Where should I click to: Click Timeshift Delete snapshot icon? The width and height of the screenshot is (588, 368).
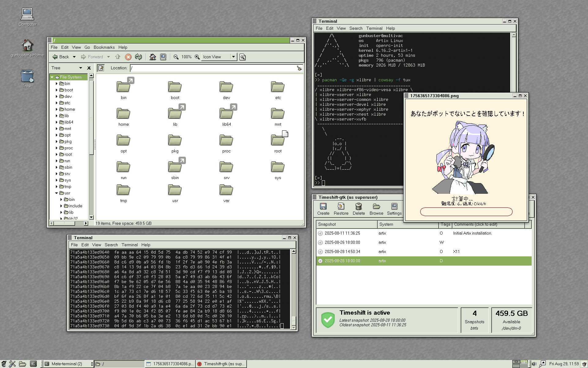(359, 206)
